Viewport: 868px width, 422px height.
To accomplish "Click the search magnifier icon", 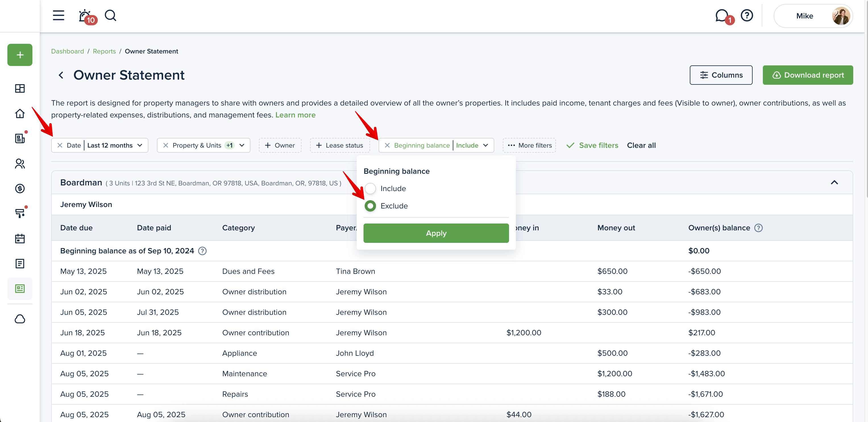I will pyautogui.click(x=110, y=16).
